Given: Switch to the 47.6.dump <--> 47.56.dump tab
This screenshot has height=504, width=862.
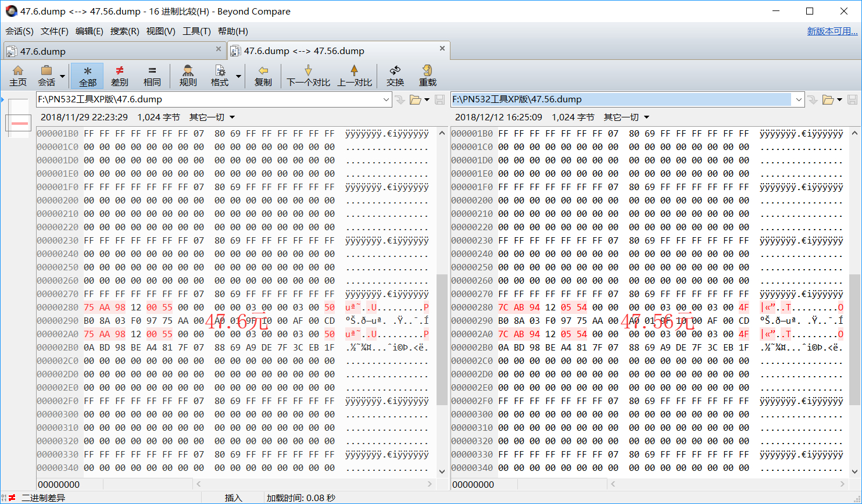Looking at the screenshot, I should pos(338,51).
